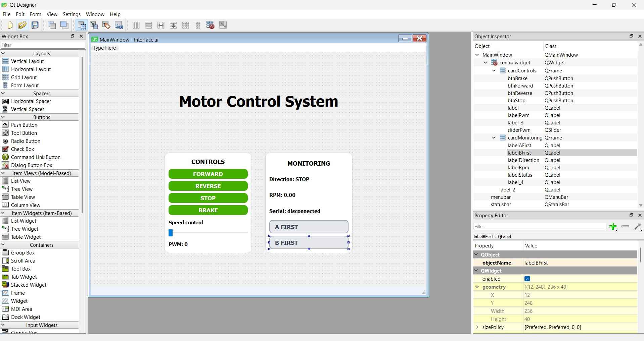This screenshot has width=644, height=341.
Task: Float the Widget Box panel
Action: pos(73,36)
